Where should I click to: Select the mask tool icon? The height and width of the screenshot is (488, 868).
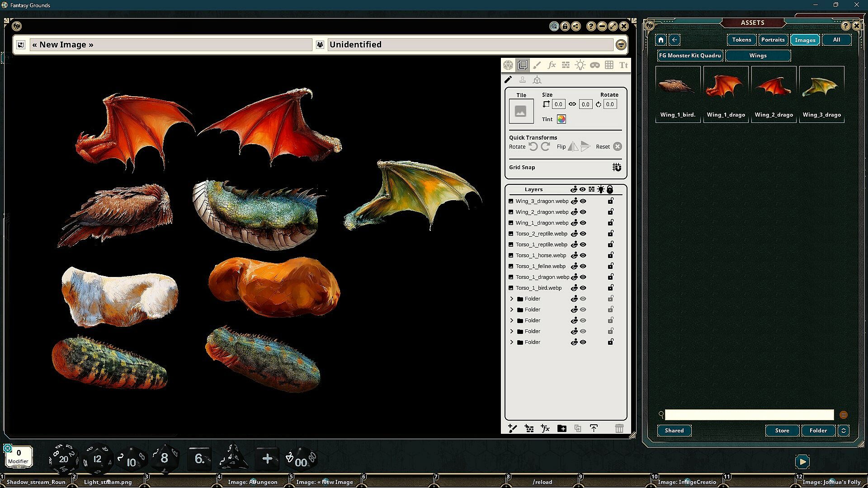(594, 66)
